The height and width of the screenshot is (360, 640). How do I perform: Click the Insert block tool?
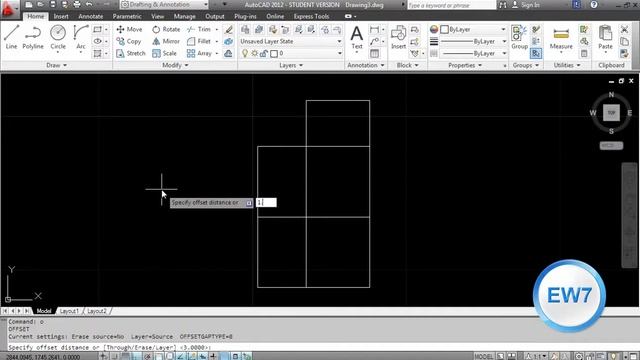[x=398, y=37]
